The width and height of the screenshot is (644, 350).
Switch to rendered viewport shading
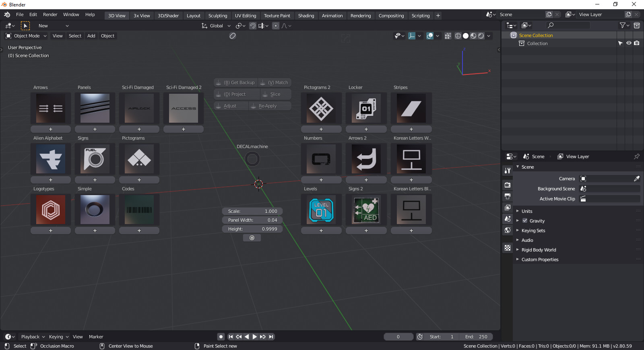tap(481, 36)
